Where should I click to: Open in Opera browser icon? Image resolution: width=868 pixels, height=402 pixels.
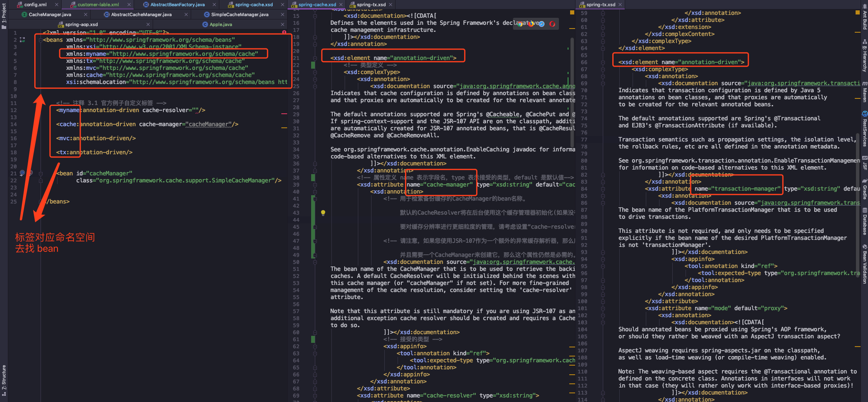click(552, 24)
